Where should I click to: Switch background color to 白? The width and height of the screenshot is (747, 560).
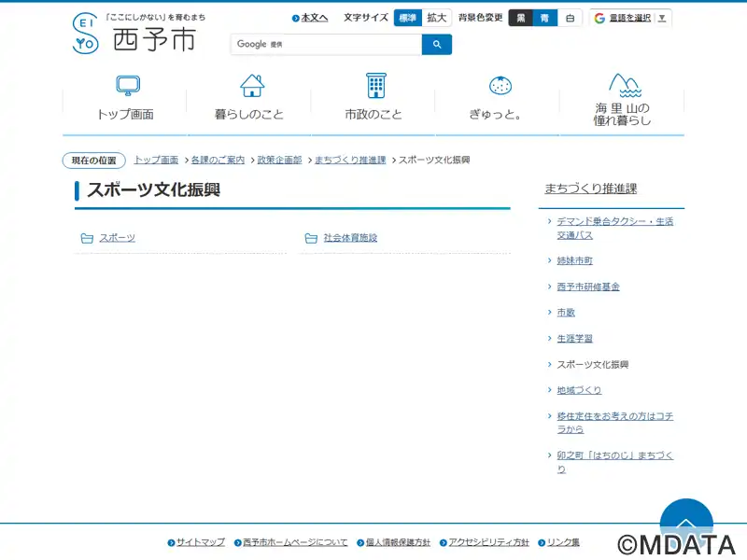570,18
